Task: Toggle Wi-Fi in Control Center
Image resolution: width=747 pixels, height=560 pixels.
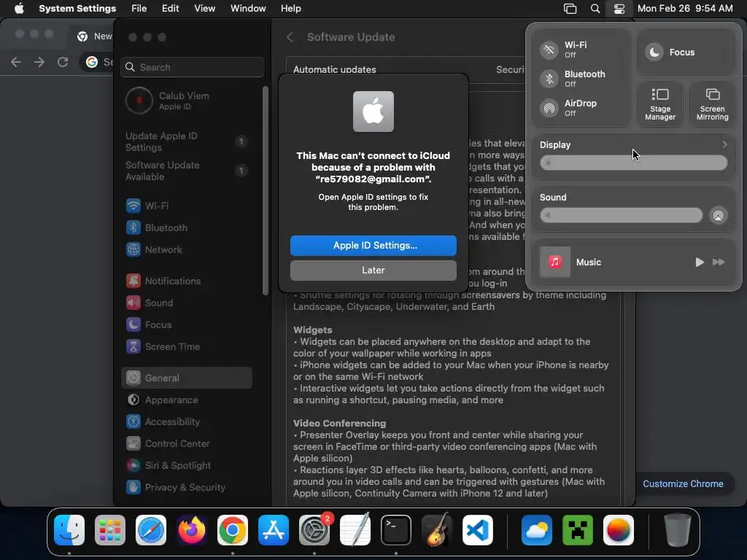Action: [x=549, y=50]
